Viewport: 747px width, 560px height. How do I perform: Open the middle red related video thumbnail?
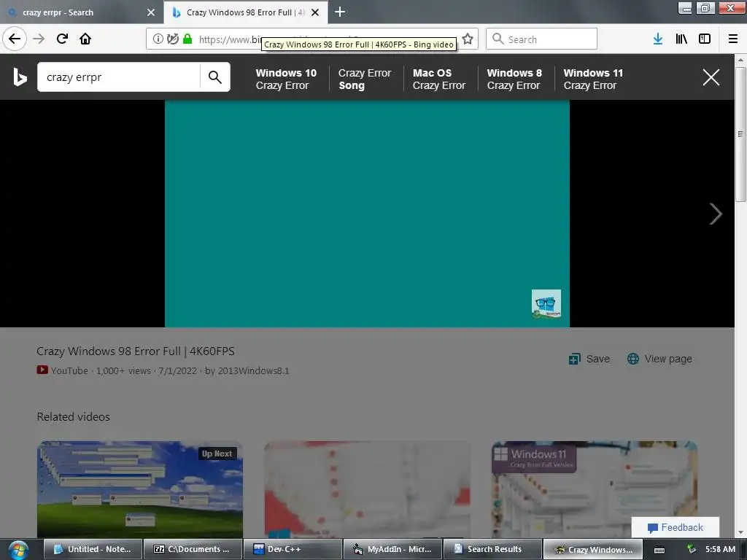[368, 489]
